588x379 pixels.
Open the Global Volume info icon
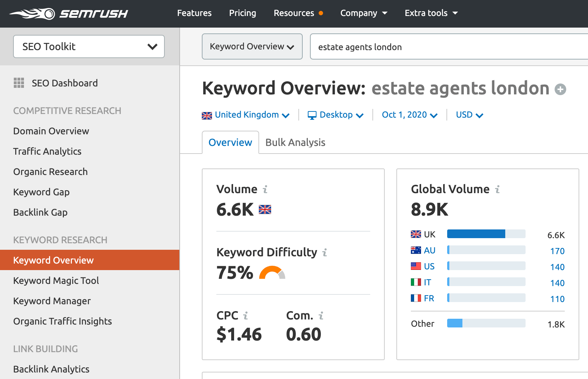tap(498, 189)
